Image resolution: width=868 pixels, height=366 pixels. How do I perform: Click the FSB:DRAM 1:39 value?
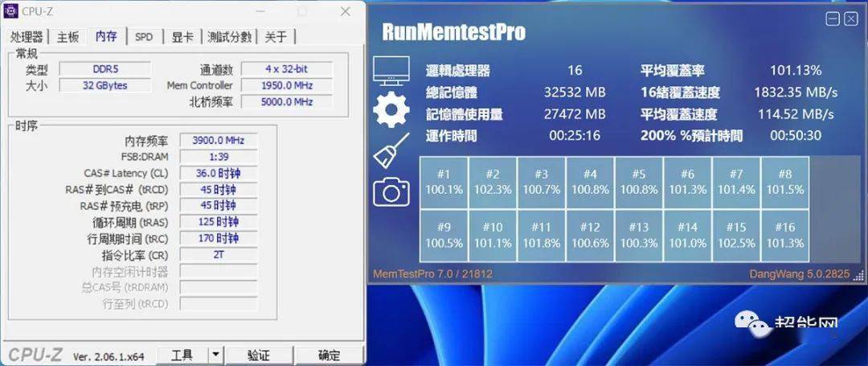(x=218, y=157)
